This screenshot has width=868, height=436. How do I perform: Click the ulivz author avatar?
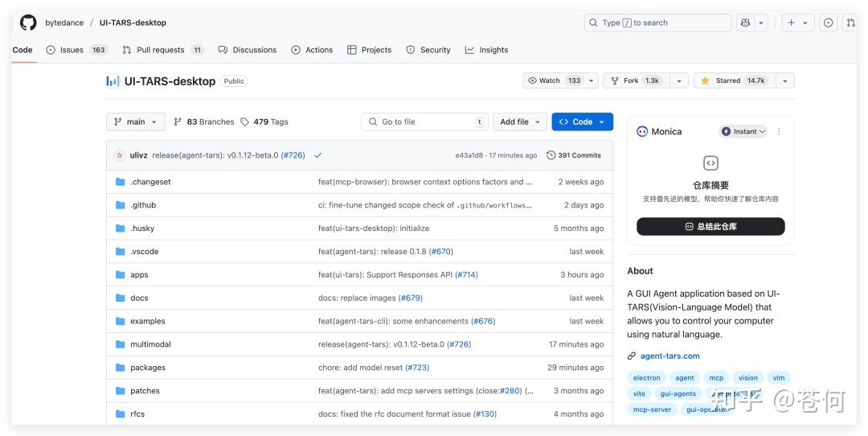pyautogui.click(x=120, y=155)
